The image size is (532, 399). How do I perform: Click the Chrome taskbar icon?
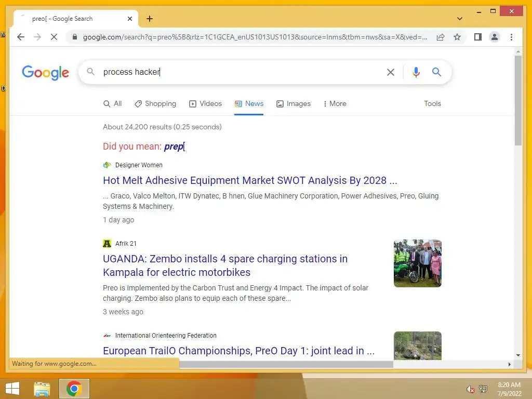(74, 389)
